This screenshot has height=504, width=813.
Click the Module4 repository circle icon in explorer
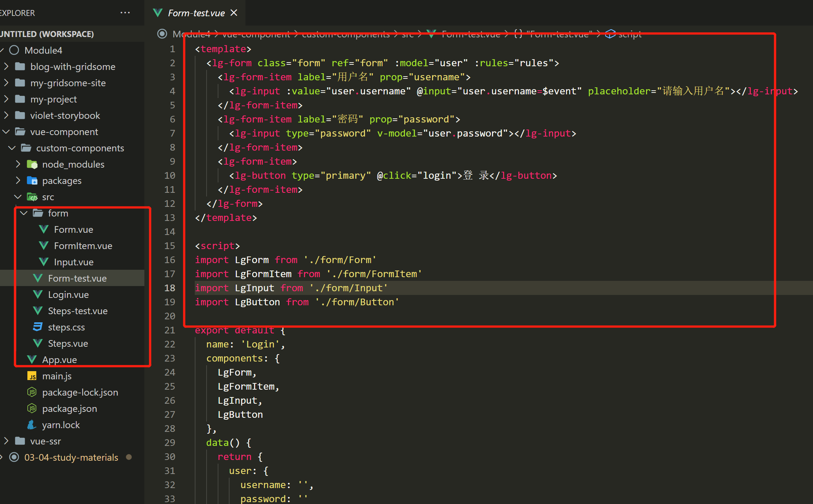point(14,50)
